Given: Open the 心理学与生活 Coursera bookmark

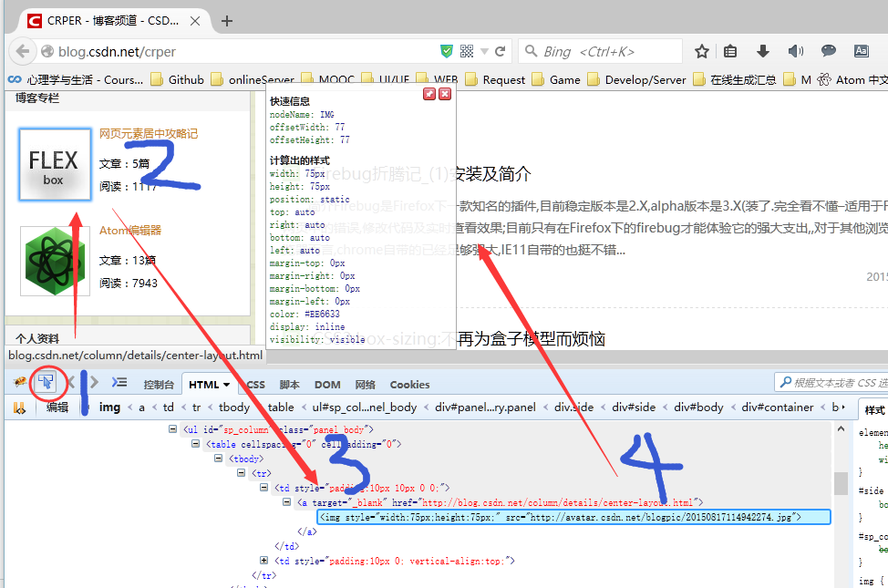Looking at the screenshot, I should (76, 80).
